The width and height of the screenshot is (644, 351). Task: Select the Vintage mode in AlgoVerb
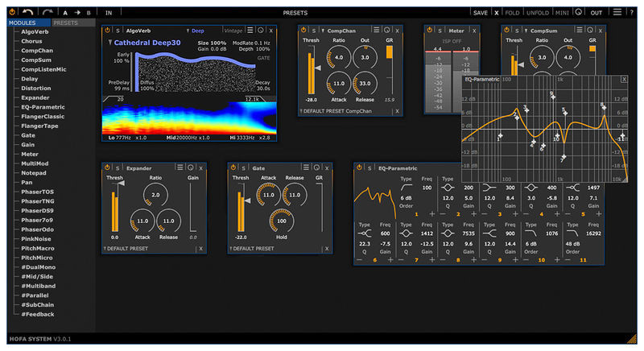(x=233, y=31)
